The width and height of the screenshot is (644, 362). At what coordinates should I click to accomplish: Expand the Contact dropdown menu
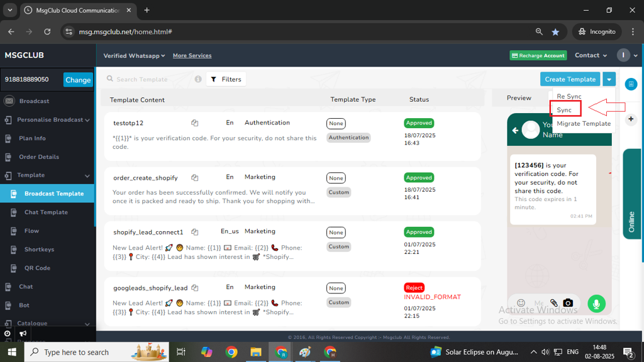591,55
